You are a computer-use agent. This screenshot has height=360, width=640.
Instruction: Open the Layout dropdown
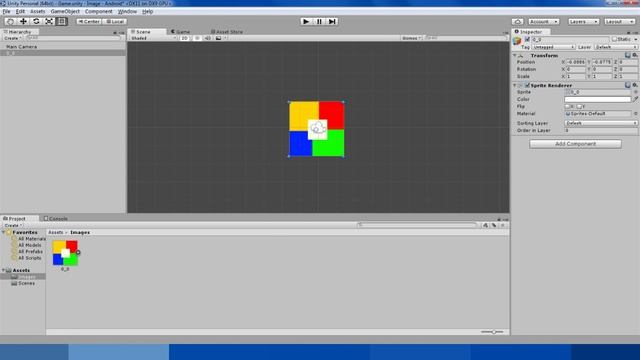click(619, 21)
